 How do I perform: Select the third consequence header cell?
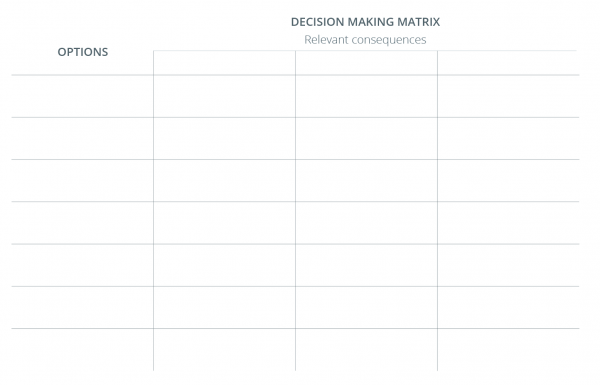(508, 63)
